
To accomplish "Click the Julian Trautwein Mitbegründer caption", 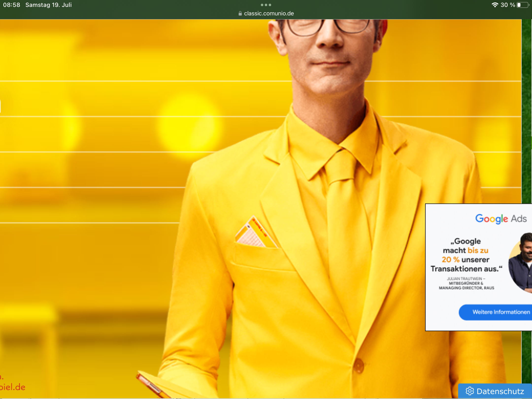I will click(466, 283).
